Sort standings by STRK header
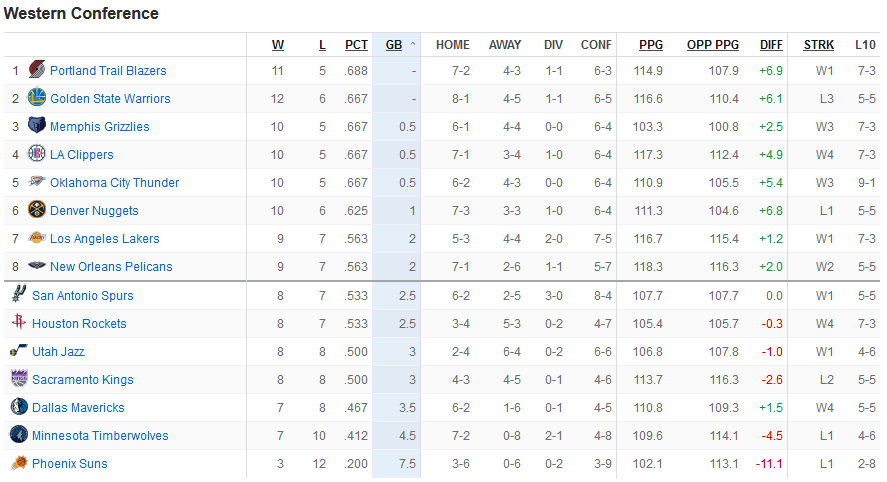The image size is (887, 482). [818, 45]
